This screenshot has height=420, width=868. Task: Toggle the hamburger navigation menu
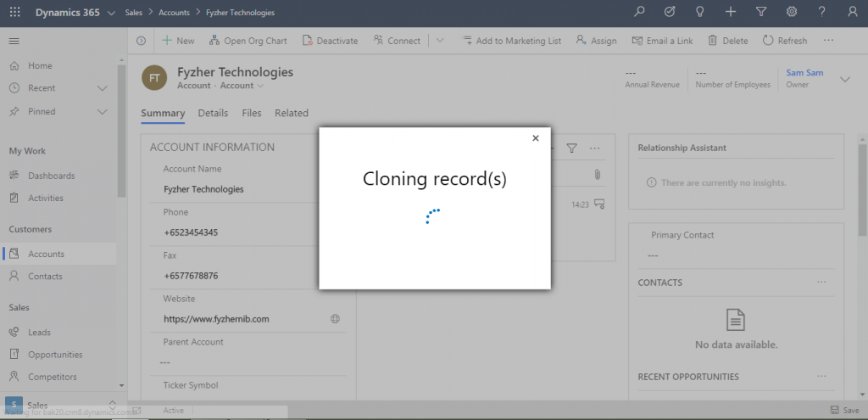tap(14, 41)
